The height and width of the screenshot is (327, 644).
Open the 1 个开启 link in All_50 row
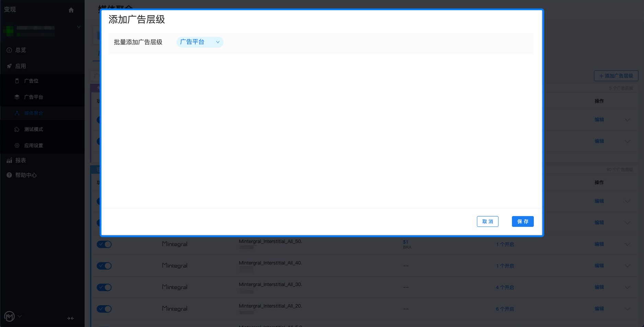tap(505, 244)
